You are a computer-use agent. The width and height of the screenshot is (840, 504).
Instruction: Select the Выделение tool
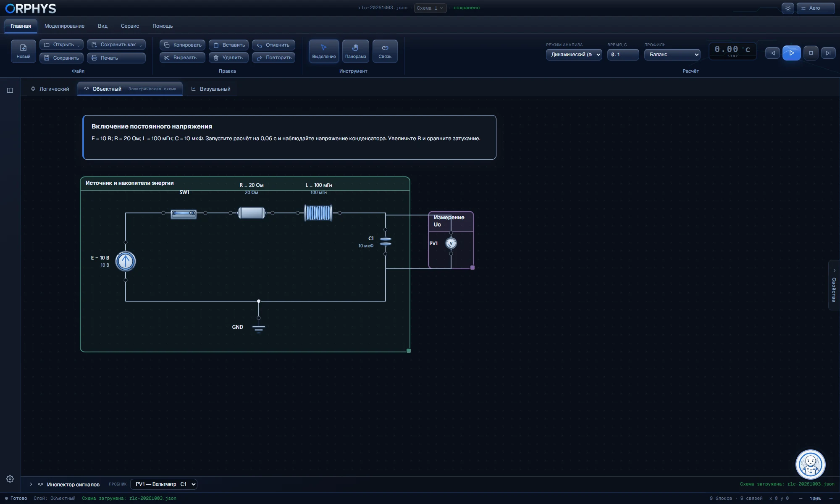coord(324,51)
